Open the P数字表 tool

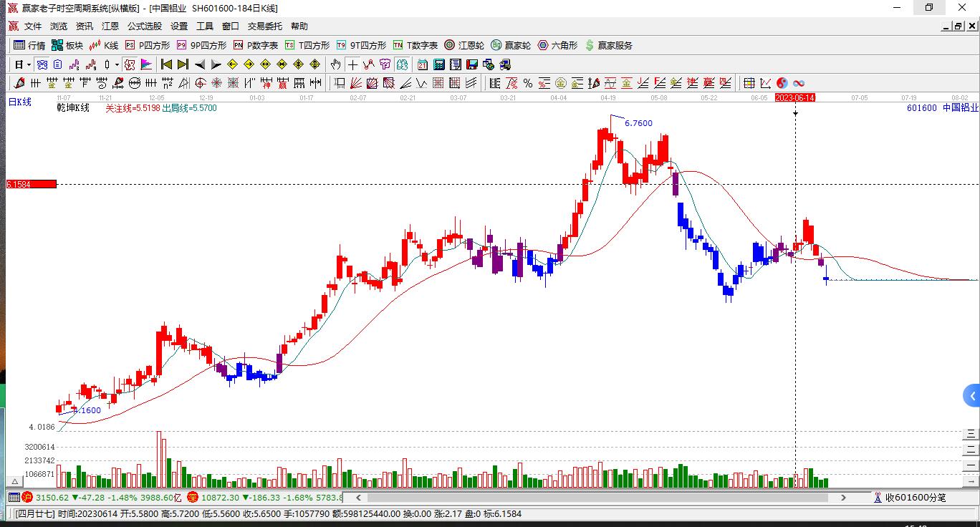tap(256, 45)
